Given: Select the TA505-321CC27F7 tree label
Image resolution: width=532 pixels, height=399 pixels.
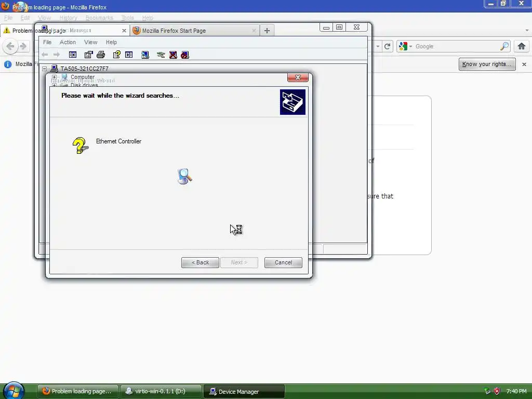Looking at the screenshot, I should point(85,69).
